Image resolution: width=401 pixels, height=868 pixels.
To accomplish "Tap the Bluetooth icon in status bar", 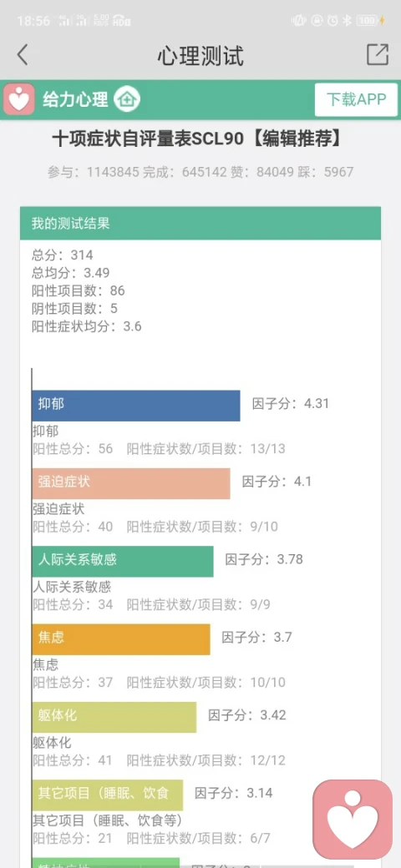I will pos(348,21).
